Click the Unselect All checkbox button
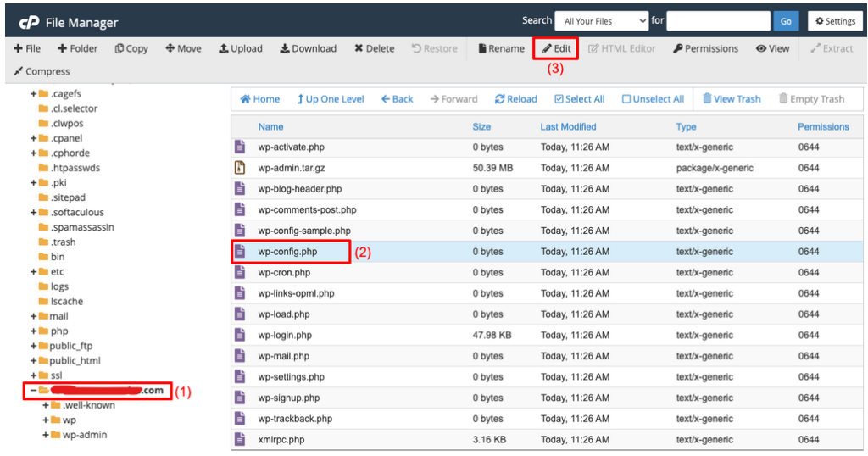This screenshot has width=868, height=456. [626, 99]
